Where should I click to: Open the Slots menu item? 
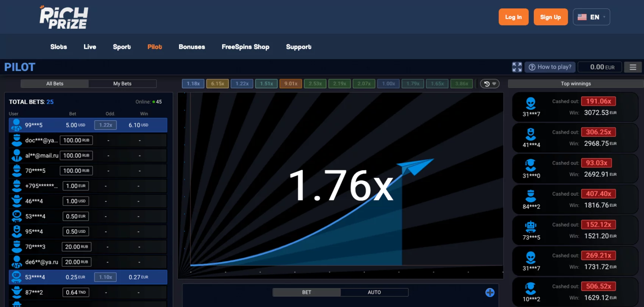click(59, 47)
